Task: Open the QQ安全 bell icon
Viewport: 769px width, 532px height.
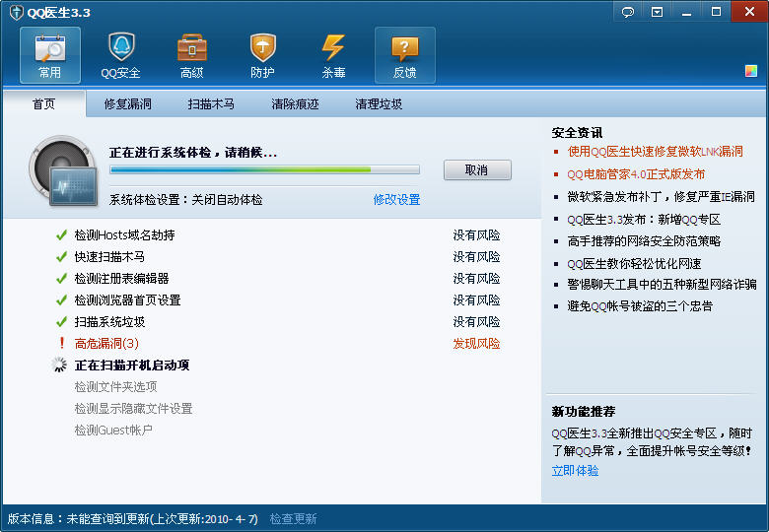Action: (121, 55)
